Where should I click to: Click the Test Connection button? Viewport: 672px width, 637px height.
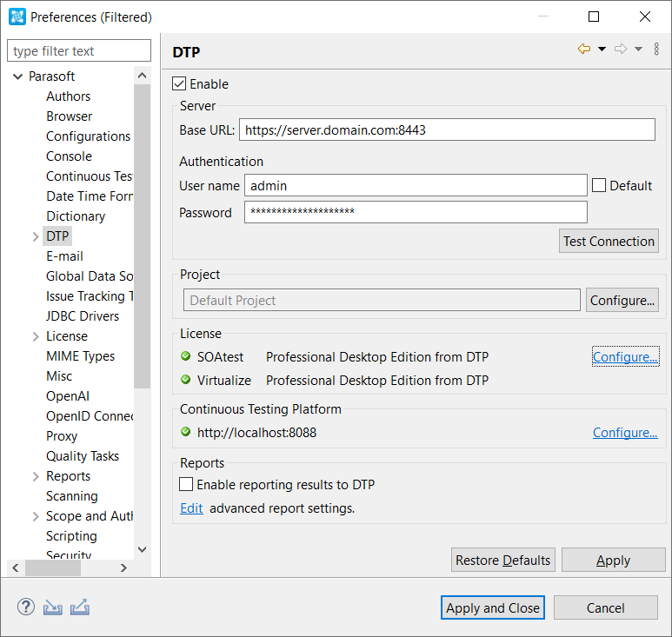click(x=609, y=241)
